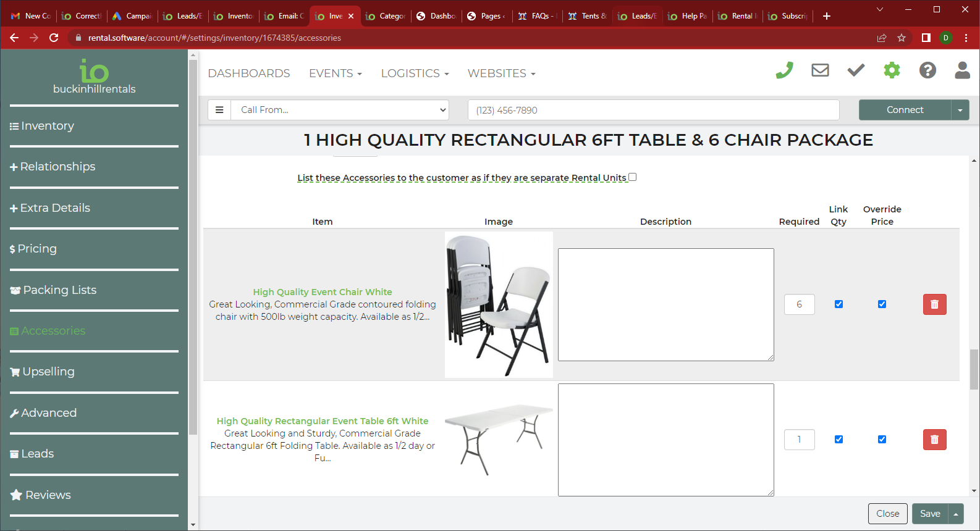Image resolution: width=980 pixels, height=531 pixels.
Task: Click the Close button
Action: tap(887, 514)
